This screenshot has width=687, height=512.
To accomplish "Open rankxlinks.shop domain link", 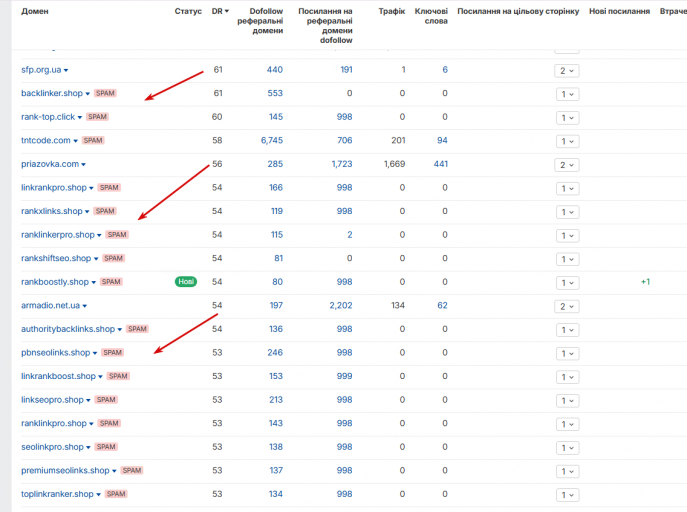I will pyautogui.click(x=52, y=211).
